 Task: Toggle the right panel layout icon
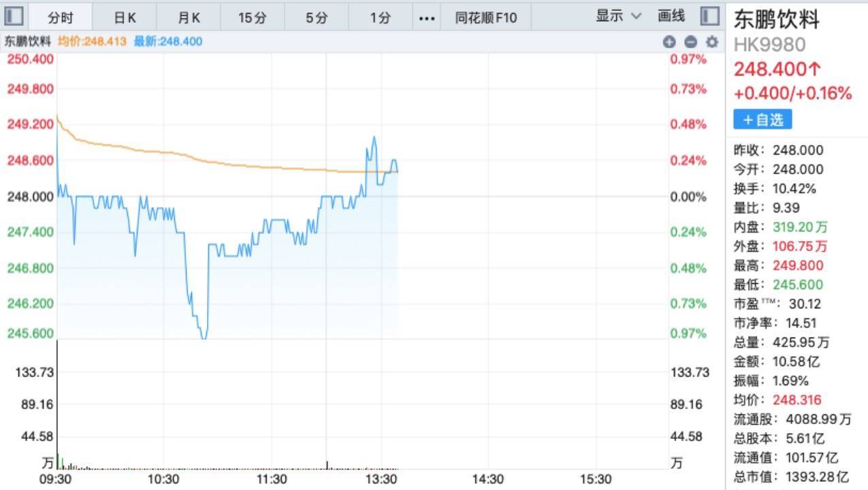click(709, 16)
